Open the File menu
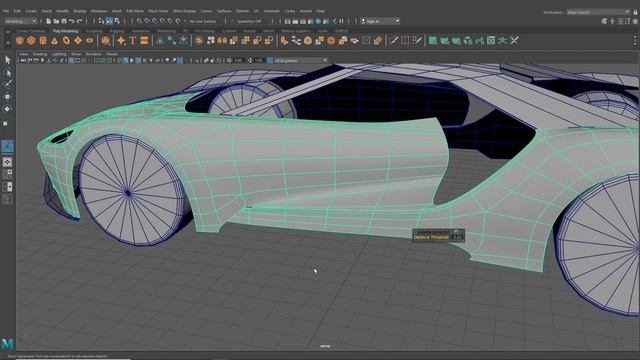Image resolution: width=640 pixels, height=360 pixels. pyautogui.click(x=6, y=11)
